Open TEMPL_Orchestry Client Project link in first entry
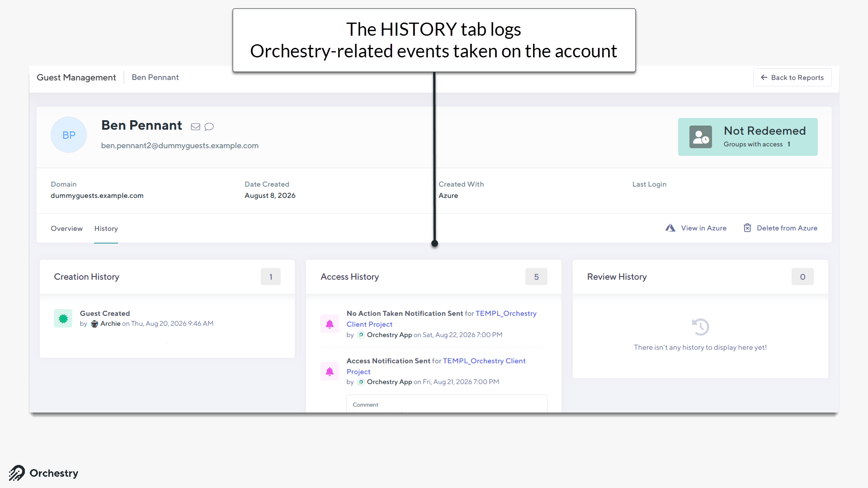 [x=441, y=319]
